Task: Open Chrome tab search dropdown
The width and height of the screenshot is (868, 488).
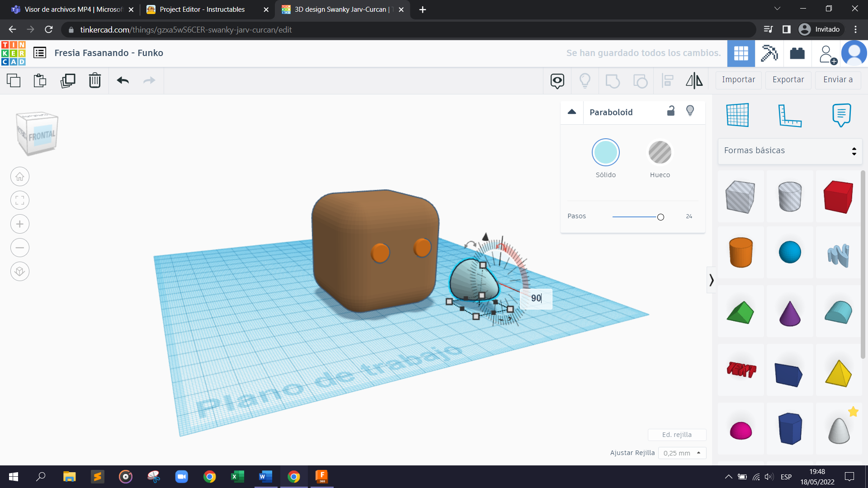Action: [777, 9]
